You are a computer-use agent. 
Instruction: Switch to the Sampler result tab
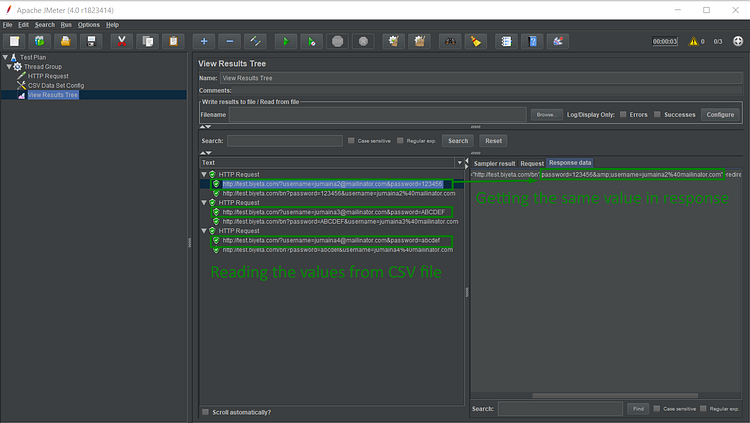[494, 162]
